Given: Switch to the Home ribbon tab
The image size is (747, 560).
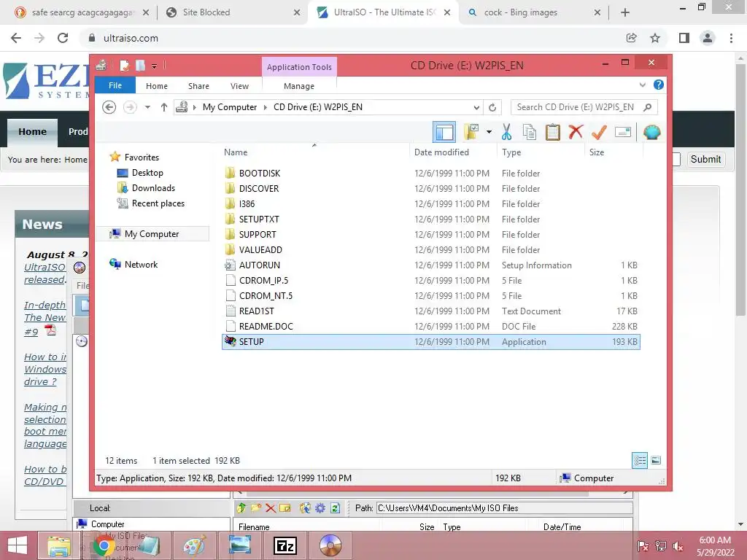Looking at the screenshot, I should (x=157, y=86).
